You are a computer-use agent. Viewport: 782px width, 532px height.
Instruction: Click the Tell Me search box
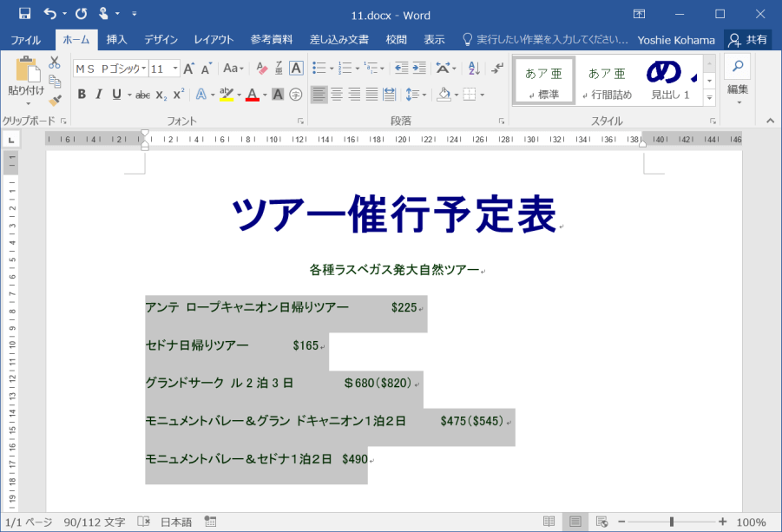(546, 40)
